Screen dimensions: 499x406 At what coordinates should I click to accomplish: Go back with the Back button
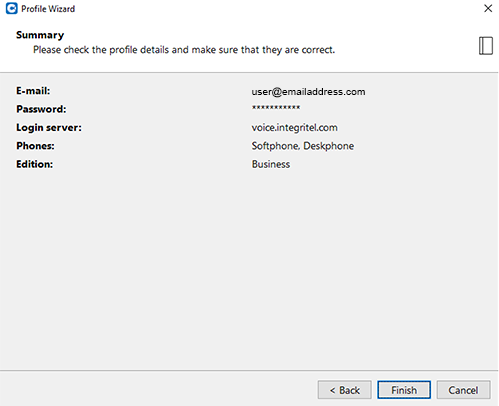pyautogui.click(x=345, y=390)
